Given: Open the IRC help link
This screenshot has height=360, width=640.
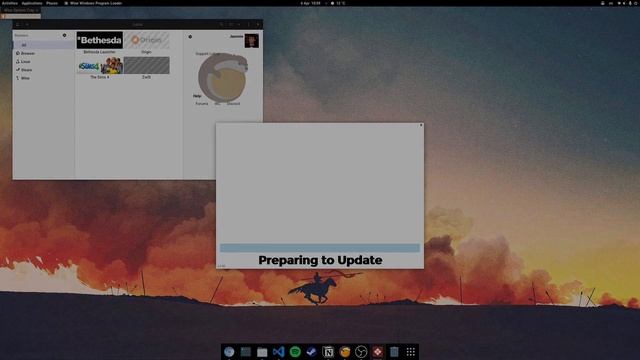Looking at the screenshot, I should tap(217, 104).
